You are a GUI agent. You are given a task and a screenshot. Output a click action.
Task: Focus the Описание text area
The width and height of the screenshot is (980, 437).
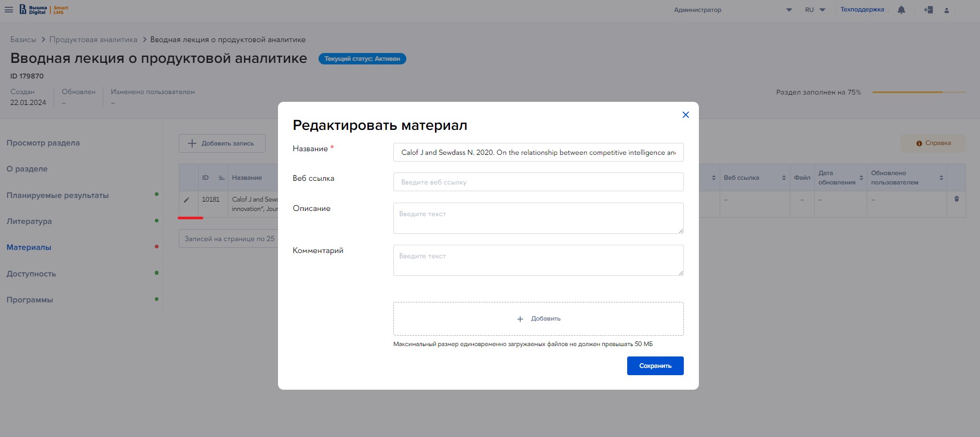point(538,218)
